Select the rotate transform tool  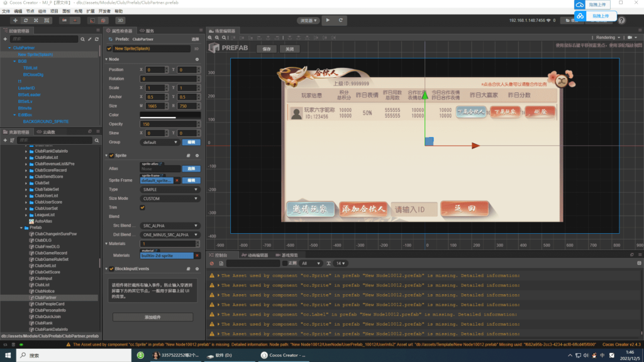tap(25, 20)
